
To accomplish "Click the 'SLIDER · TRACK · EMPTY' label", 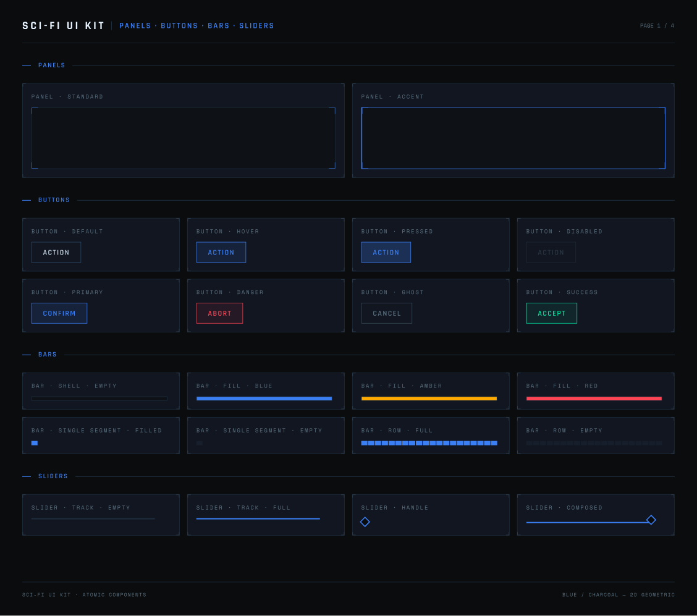I will 80,507.
